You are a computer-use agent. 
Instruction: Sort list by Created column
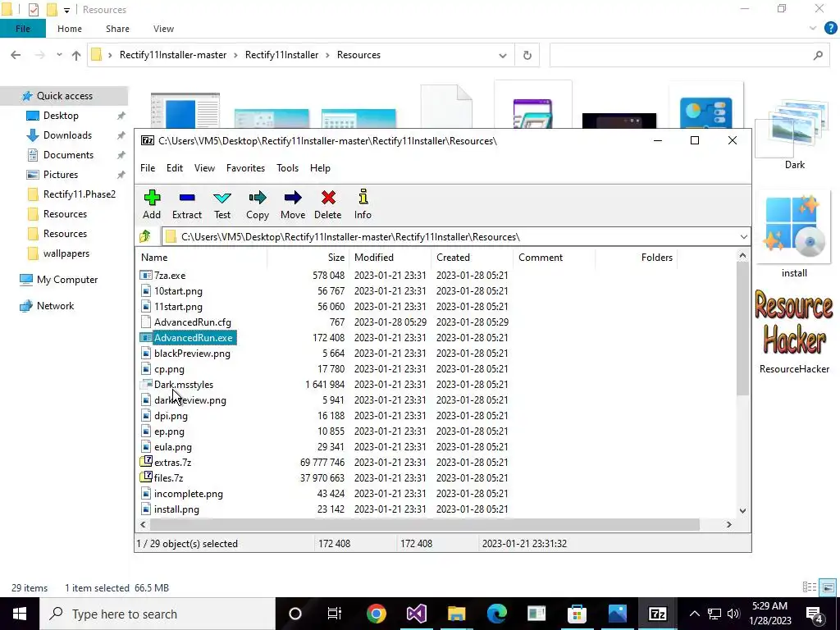pos(472,257)
